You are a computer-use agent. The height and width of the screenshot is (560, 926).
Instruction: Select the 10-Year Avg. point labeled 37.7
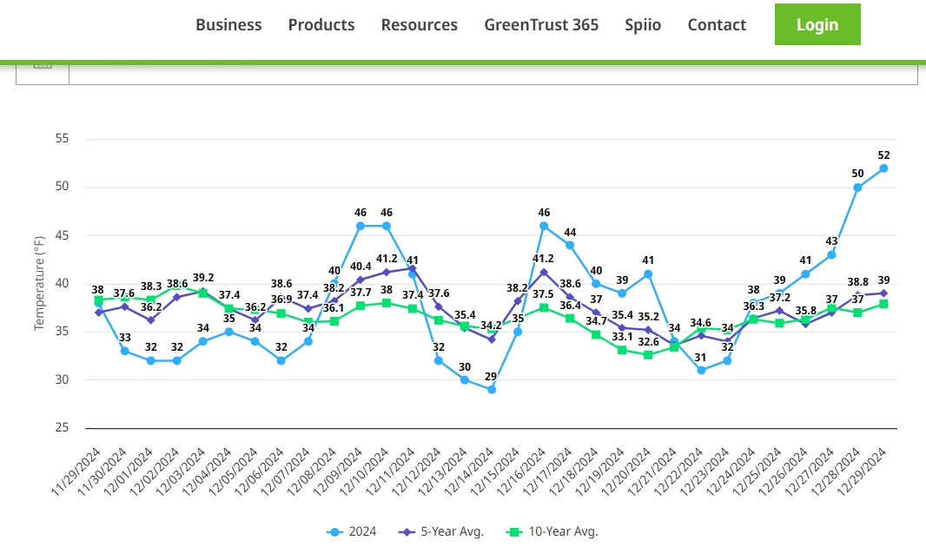360,306
